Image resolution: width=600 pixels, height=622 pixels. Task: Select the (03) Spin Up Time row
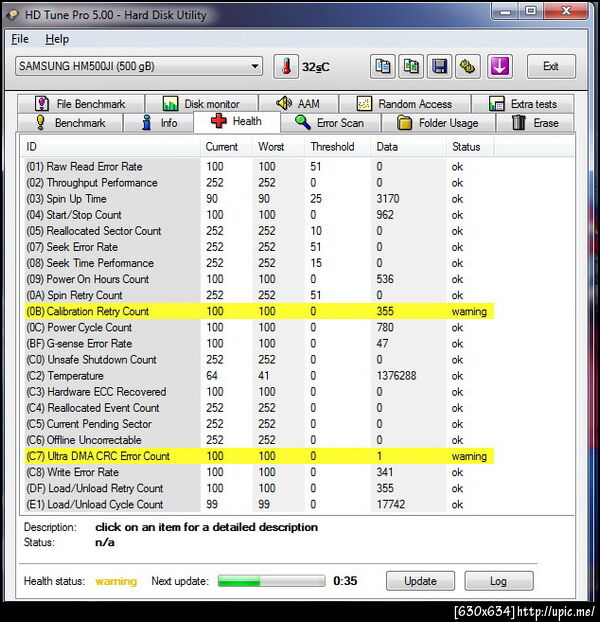[x=257, y=199]
